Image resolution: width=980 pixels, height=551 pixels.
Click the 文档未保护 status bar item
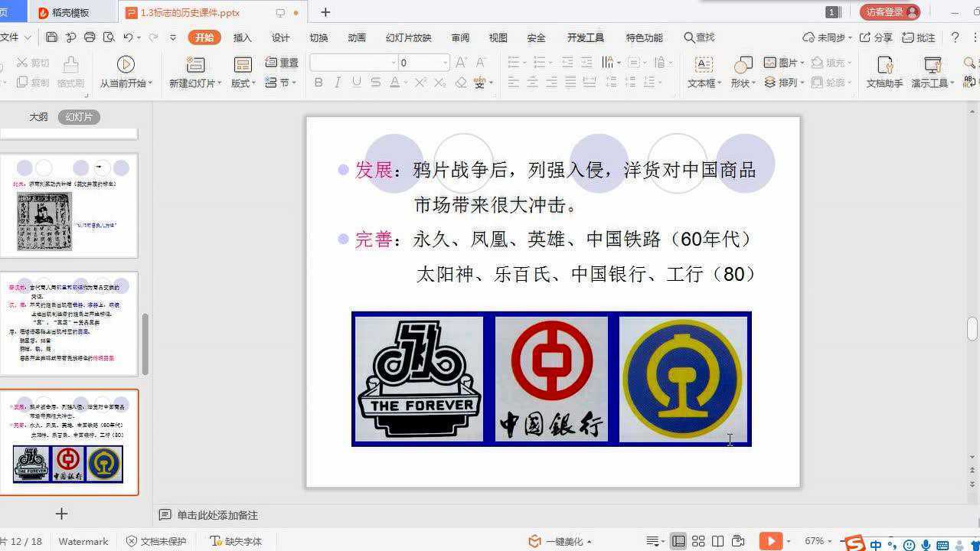156,541
